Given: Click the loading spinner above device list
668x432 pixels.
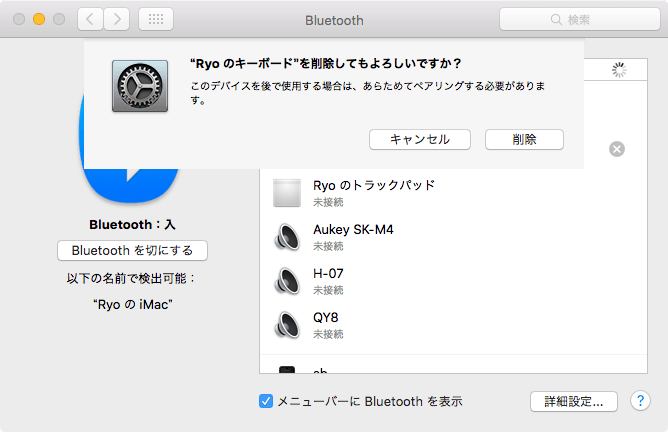Looking at the screenshot, I should [x=619, y=69].
